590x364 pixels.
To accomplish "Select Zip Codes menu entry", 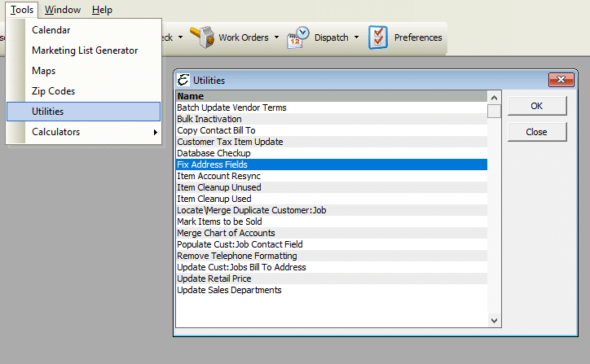I will coord(84,91).
